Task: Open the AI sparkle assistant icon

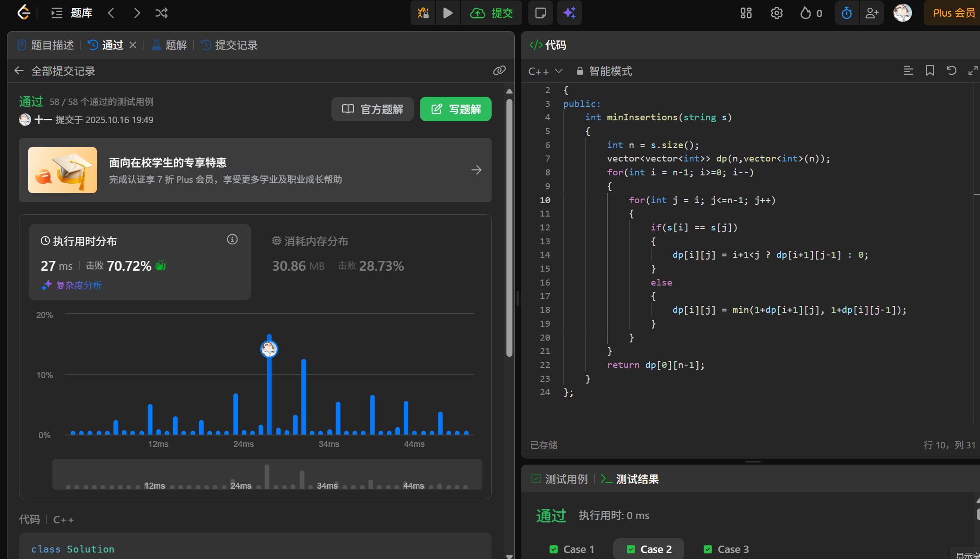Action: pos(569,13)
